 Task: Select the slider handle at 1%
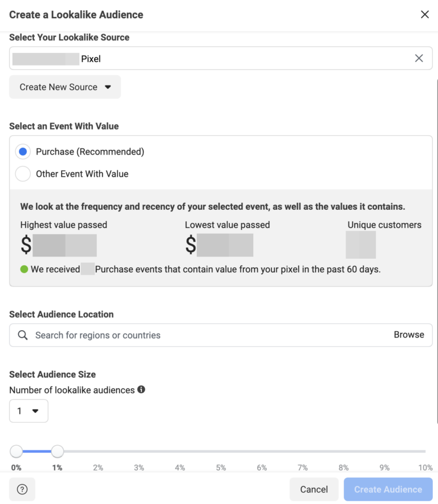58,451
